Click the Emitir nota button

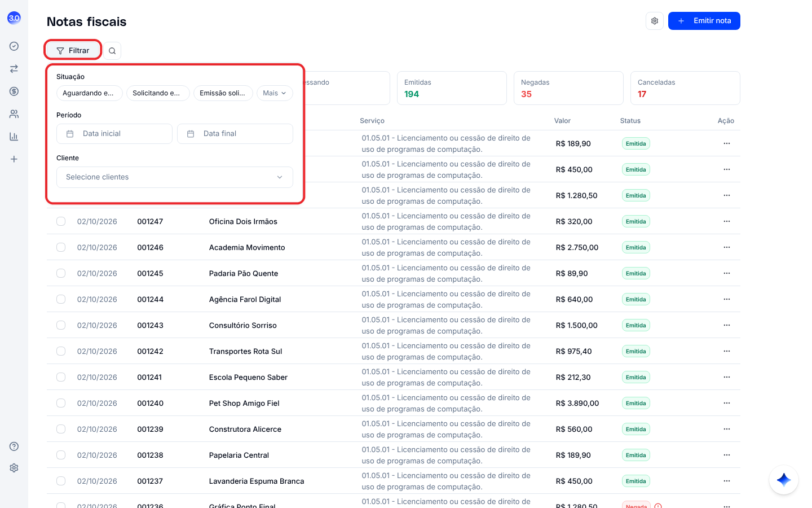(x=704, y=21)
